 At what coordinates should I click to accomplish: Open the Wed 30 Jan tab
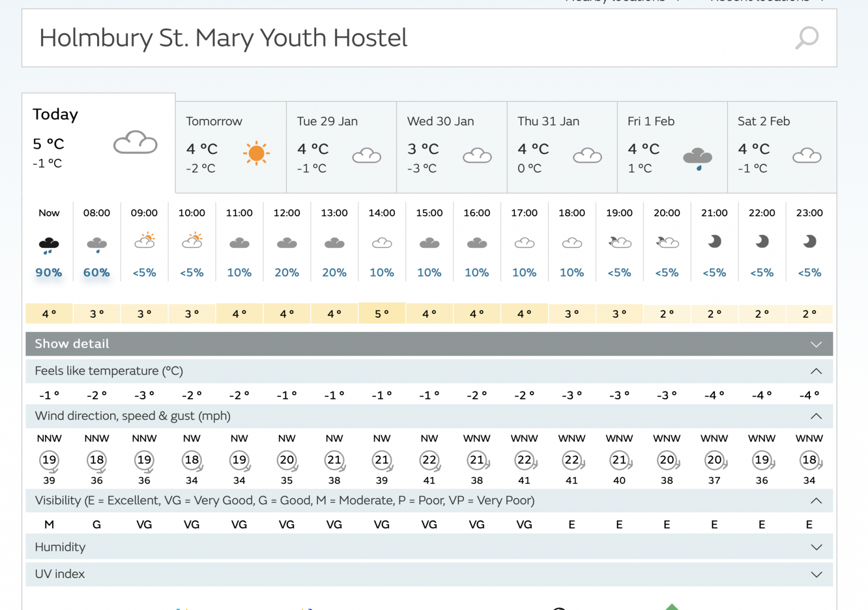coord(452,147)
